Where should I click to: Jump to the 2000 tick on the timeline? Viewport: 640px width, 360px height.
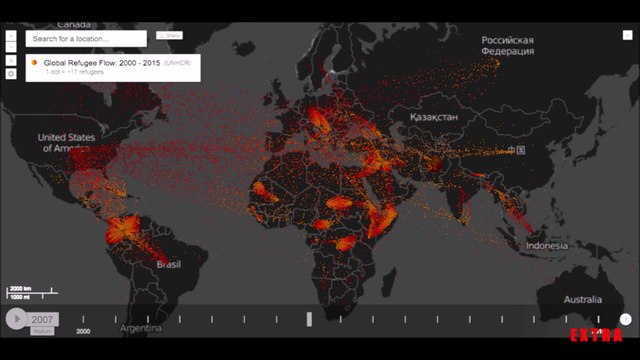pos(83,319)
